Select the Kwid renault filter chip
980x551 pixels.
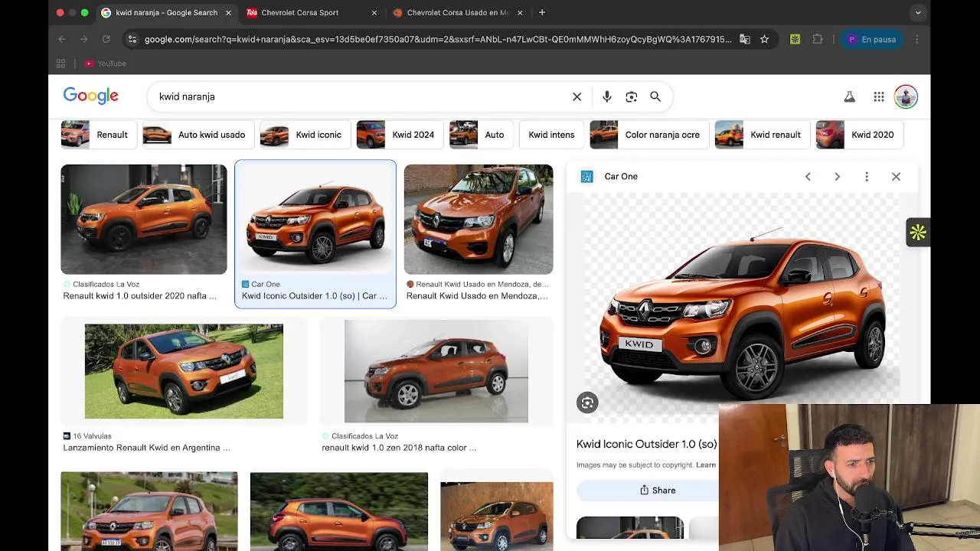763,135
